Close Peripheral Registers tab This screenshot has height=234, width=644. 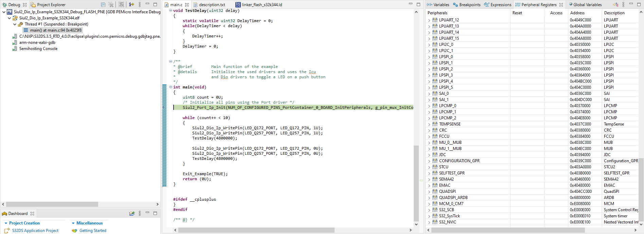click(x=561, y=5)
